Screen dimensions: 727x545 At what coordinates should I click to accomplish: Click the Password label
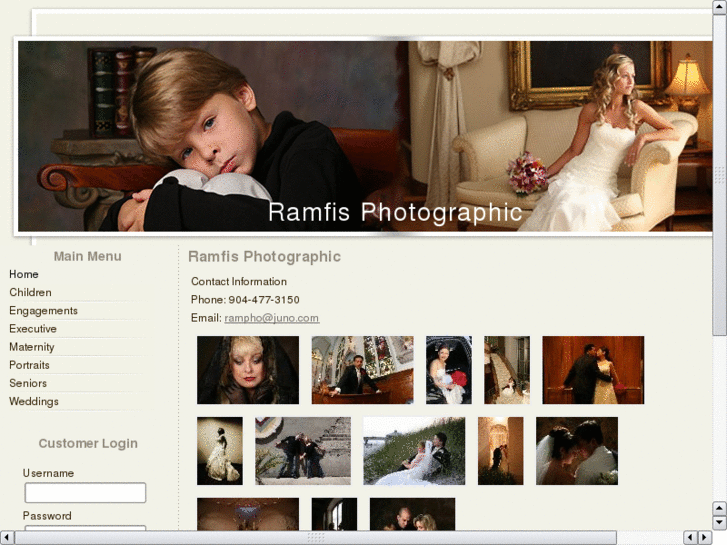coord(47,516)
